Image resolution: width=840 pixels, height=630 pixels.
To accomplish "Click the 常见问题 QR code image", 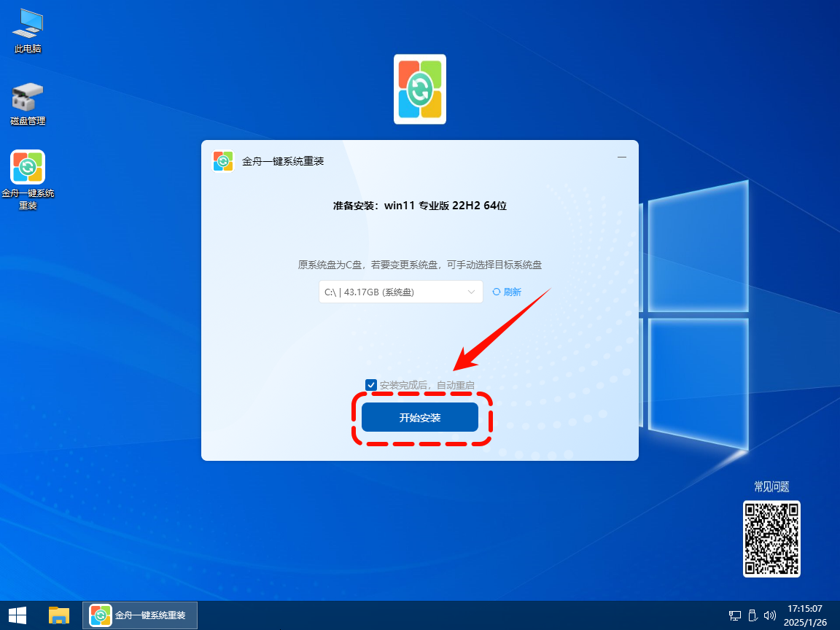I will (771, 539).
